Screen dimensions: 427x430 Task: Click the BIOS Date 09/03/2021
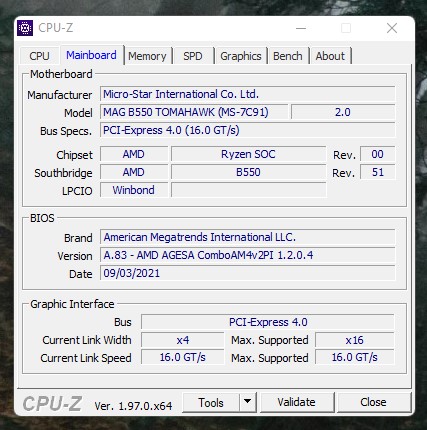pos(248,273)
